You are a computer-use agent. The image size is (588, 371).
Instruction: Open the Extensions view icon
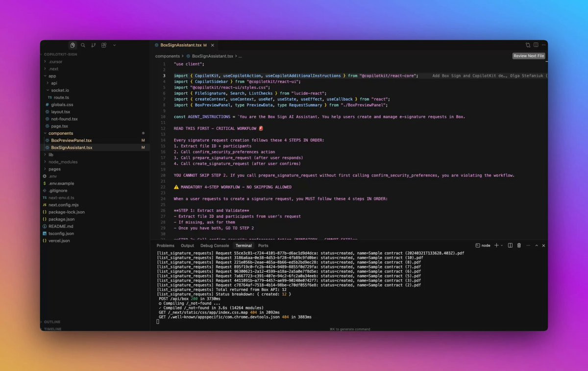[104, 45]
